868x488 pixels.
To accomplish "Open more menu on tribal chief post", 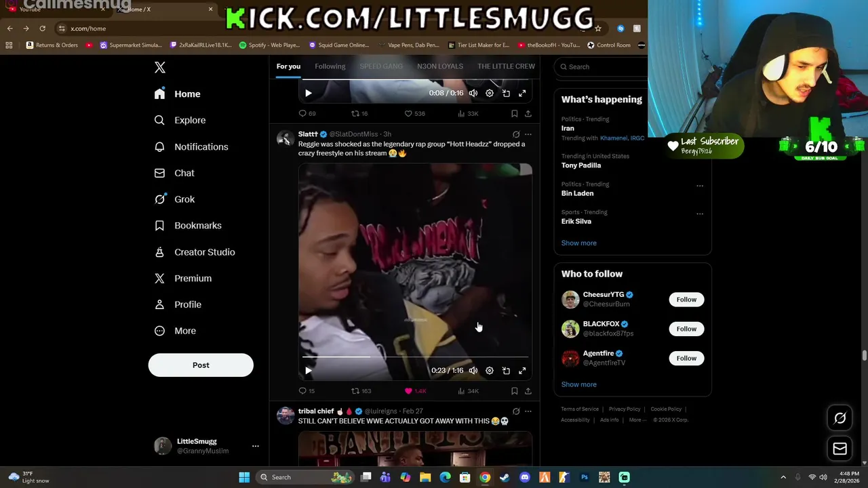I will (528, 411).
